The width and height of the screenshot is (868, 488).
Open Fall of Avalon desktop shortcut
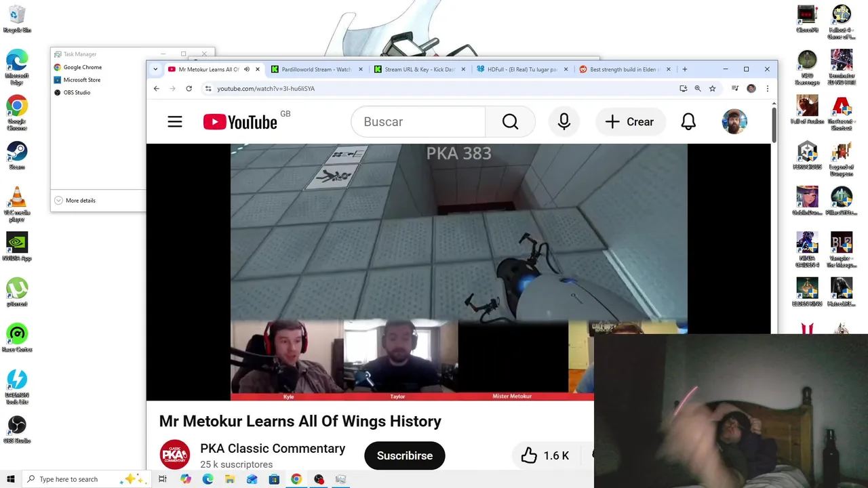pyautogui.click(x=807, y=110)
